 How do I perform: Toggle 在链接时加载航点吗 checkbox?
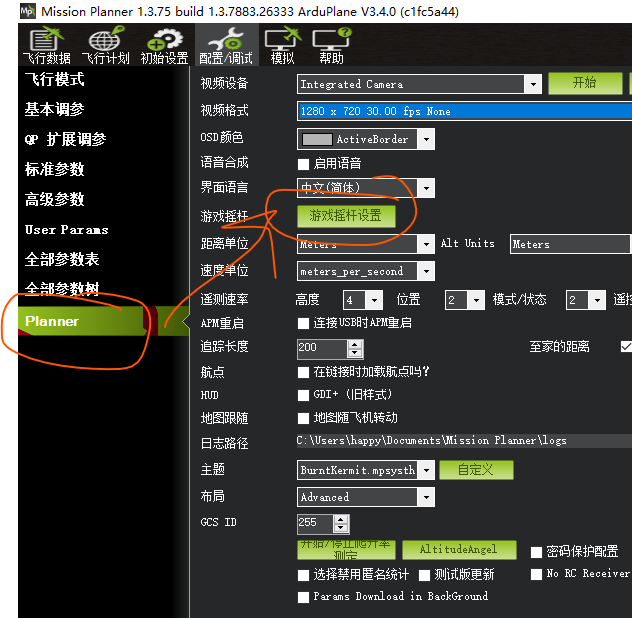pos(303,372)
